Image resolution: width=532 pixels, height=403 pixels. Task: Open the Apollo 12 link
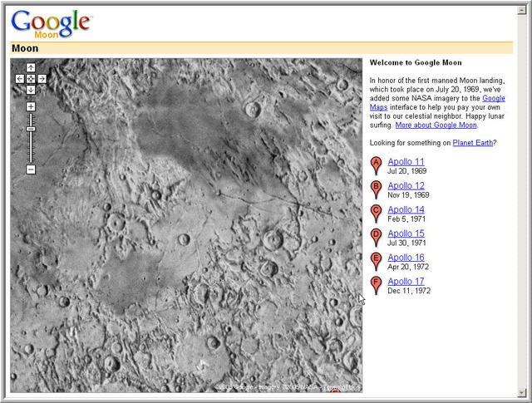click(406, 186)
